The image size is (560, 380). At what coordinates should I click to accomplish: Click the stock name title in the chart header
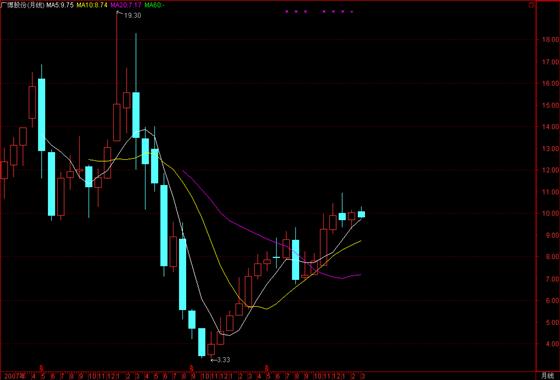[23, 5]
